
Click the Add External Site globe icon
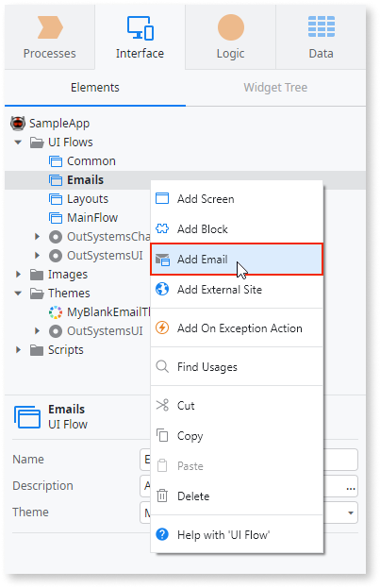(162, 289)
